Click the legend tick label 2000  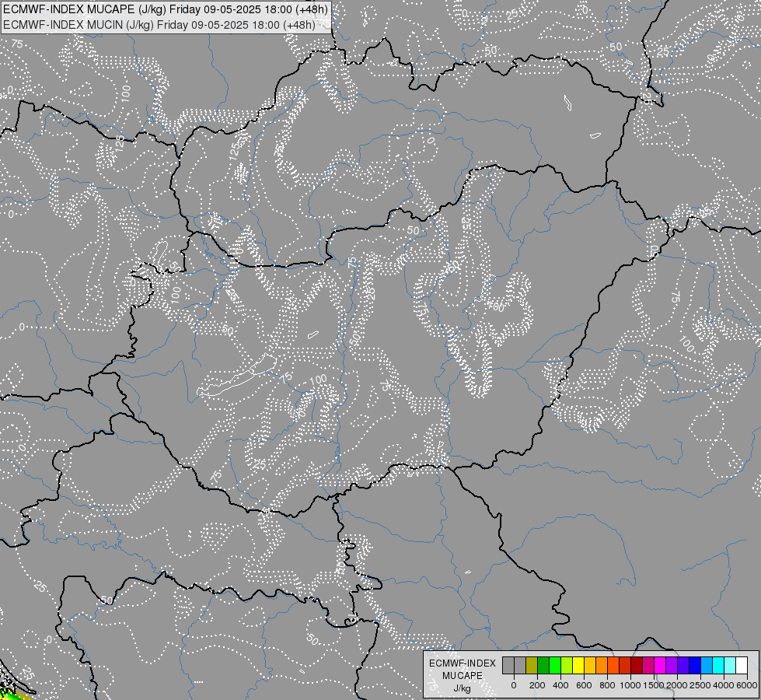[677, 685]
